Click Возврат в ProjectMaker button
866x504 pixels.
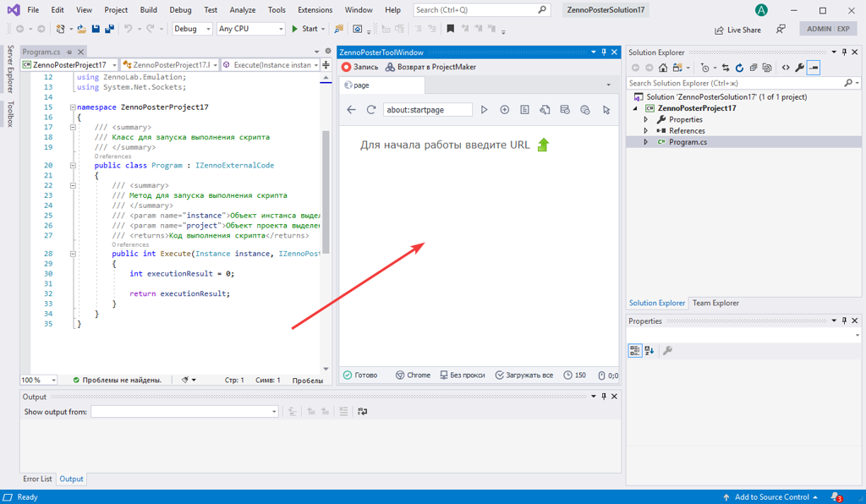430,67
